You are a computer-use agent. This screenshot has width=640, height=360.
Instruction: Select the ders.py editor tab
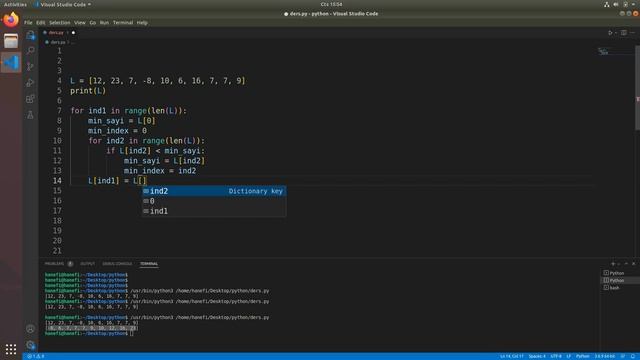[56, 33]
